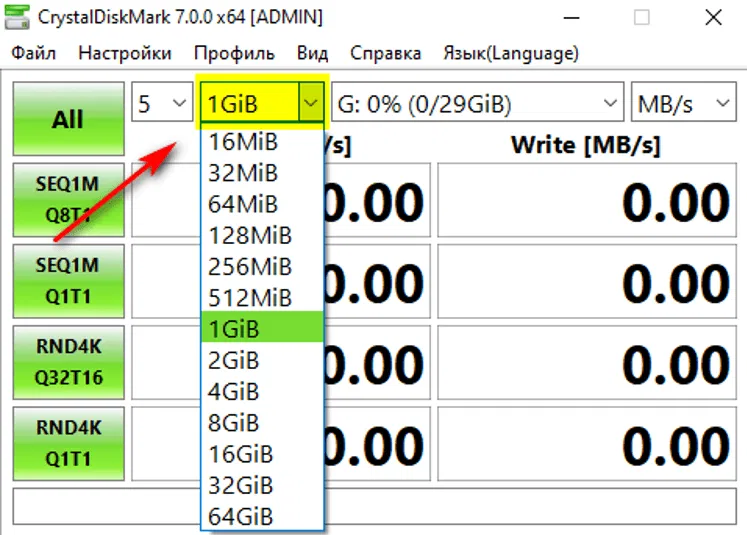Open the MB/s unit dropdown

(684, 102)
